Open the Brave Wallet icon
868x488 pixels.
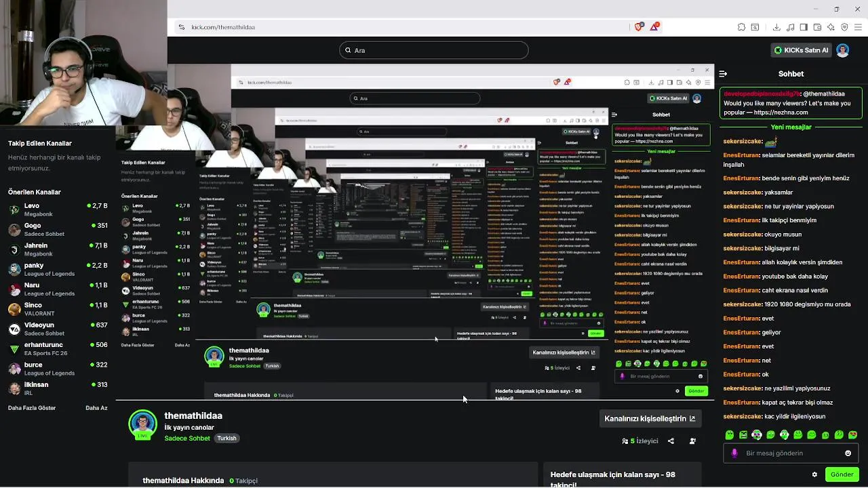(x=817, y=27)
